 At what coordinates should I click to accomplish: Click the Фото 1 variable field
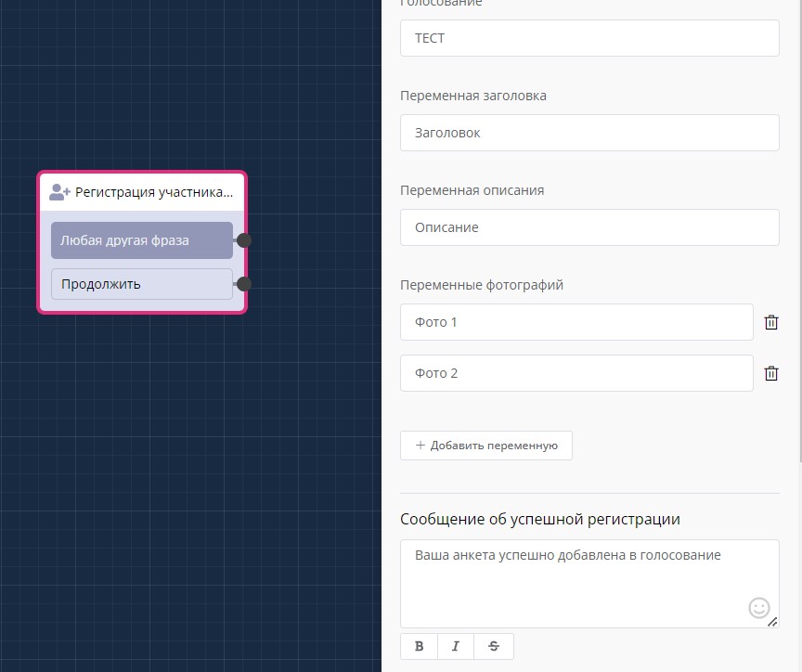coord(576,322)
